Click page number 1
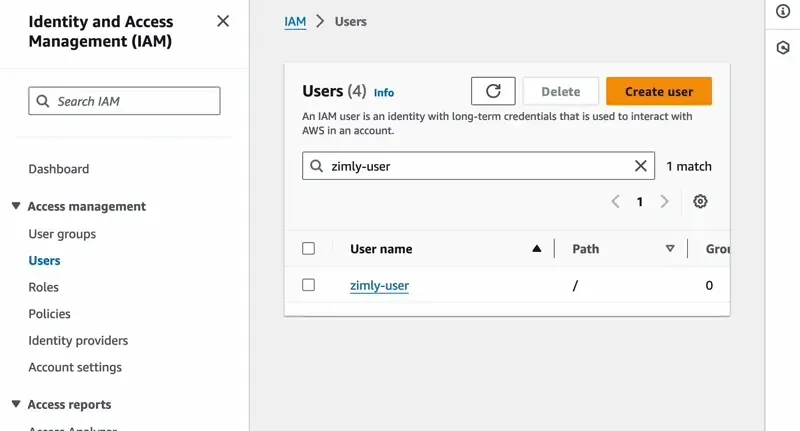 639,202
